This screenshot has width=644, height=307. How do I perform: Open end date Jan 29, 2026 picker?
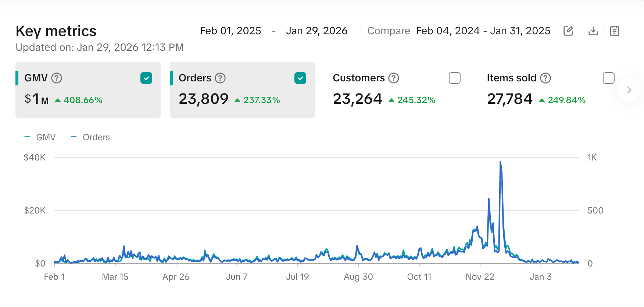click(x=316, y=31)
